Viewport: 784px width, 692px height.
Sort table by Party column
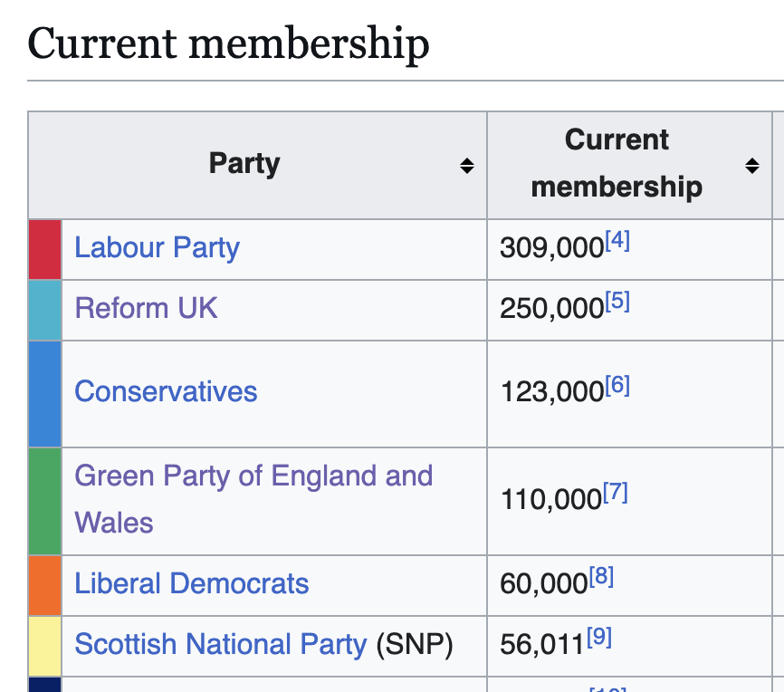(x=466, y=165)
